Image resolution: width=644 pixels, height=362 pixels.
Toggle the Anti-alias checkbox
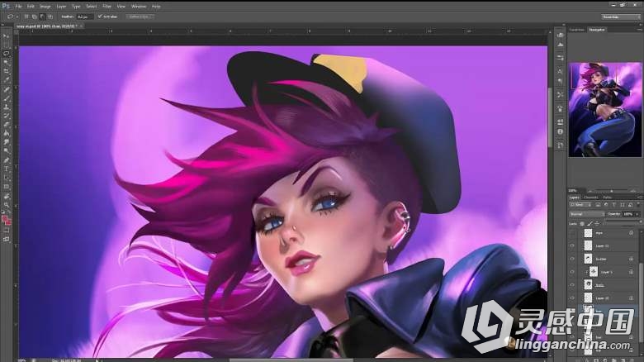[99, 17]
